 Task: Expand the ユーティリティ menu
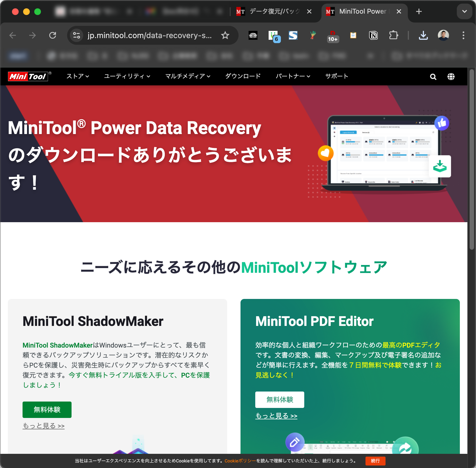pyautogui.click(x=127, y=76)
